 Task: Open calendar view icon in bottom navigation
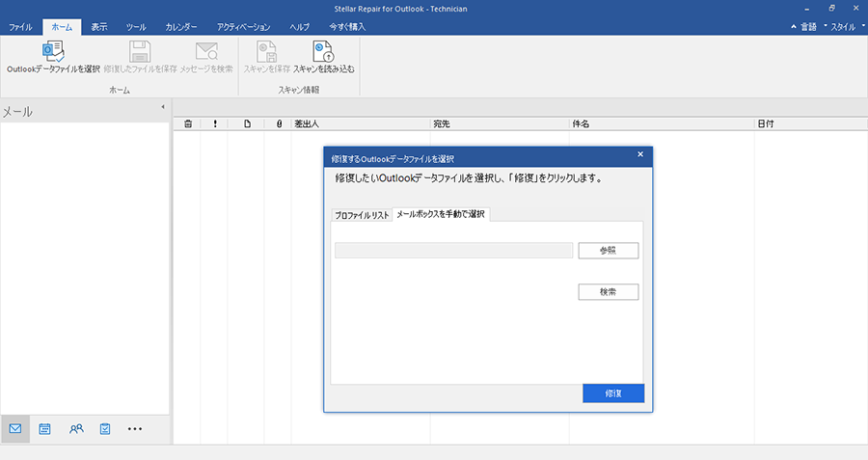(x=44, y=429)
